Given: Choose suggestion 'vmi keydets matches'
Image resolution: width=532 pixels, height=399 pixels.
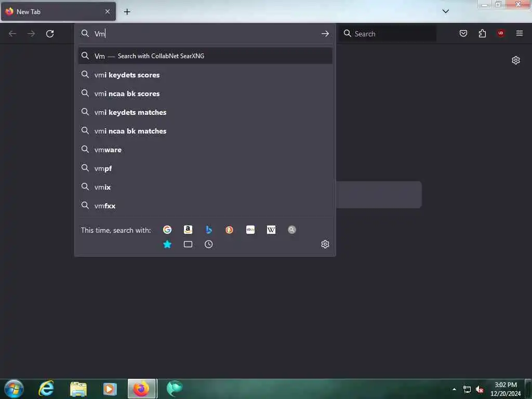Looking at the screenshot, I should pyautogui.click(x=205, y=112).
